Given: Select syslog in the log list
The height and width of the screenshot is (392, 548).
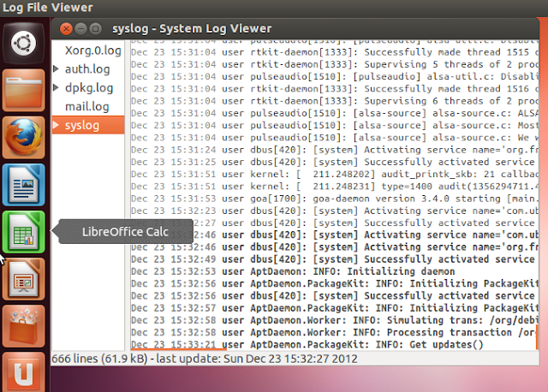Looking at the screenshot, I should click(x=88, y=125).
